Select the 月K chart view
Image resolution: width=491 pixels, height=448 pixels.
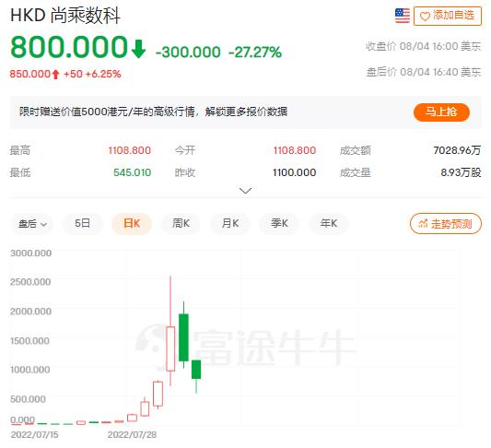(230, 223)
